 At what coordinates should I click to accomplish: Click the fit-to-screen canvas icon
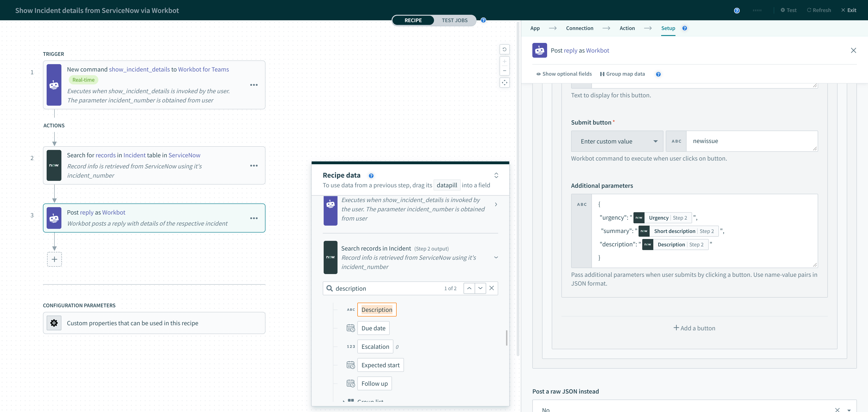[504, 82]
